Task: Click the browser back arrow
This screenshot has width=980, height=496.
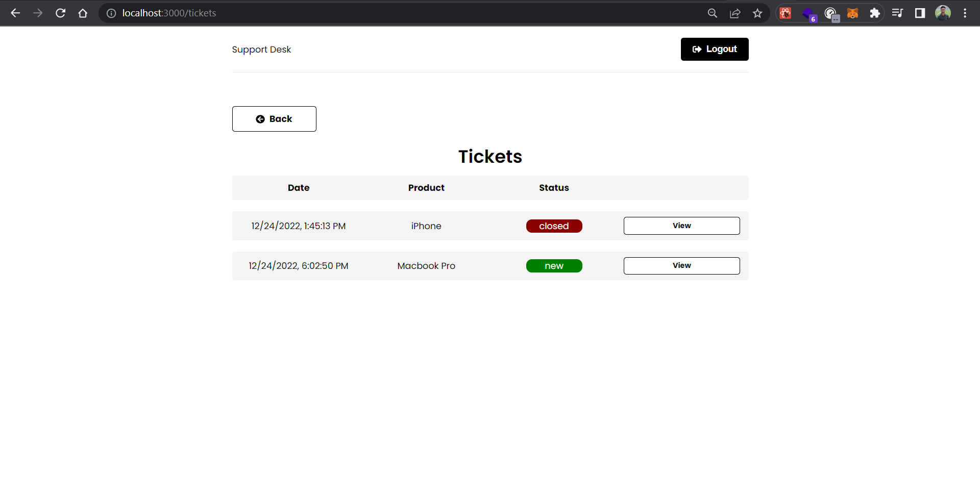Action: click(15, 13)
